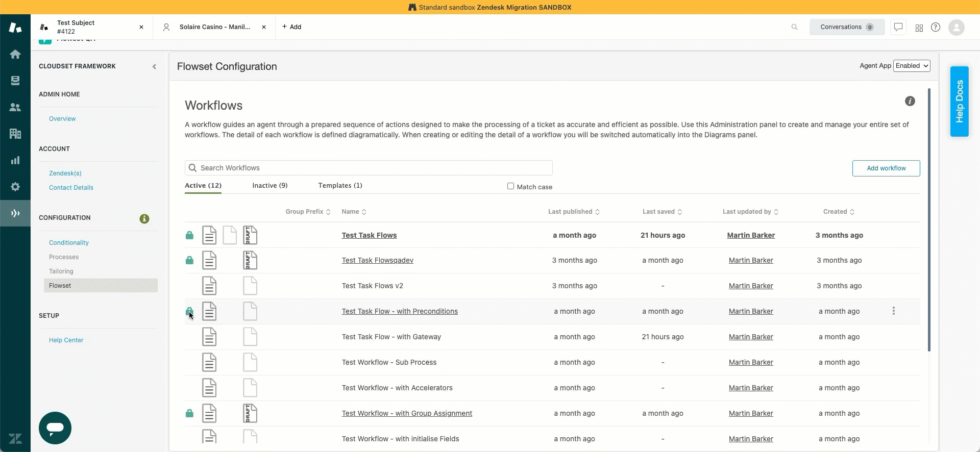Open the Views tickets icon in sidebar

pos(15,81)
